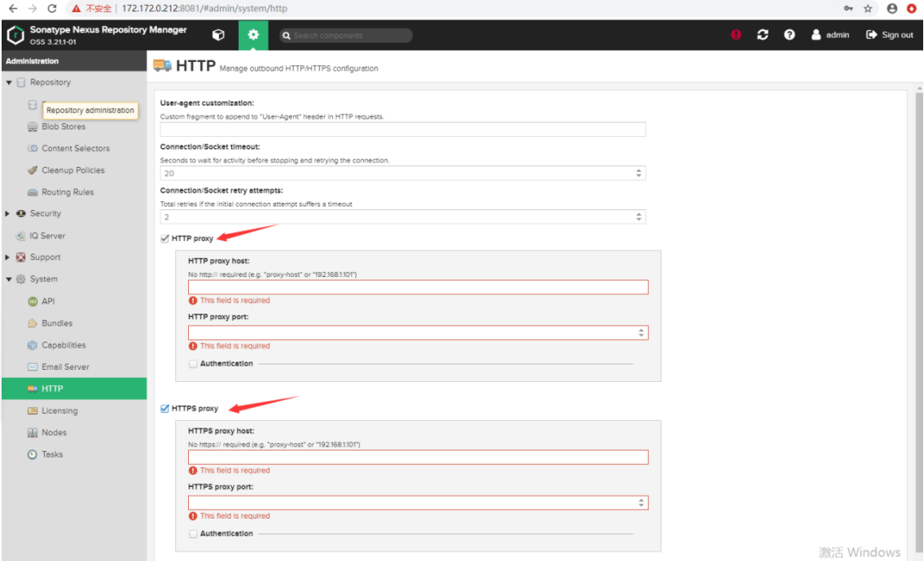Open Bundles under System

(x=57, y=323)
